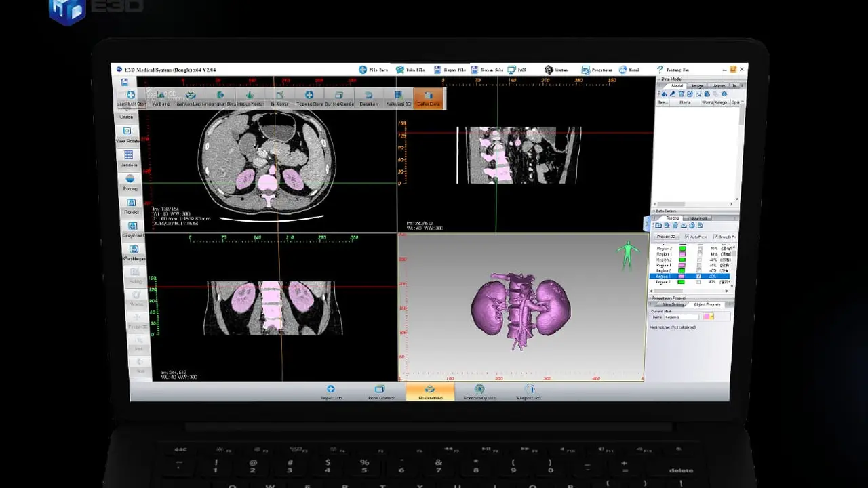
Task: Open the Jendela window layout tool
Action: click(x=129, y=159)
